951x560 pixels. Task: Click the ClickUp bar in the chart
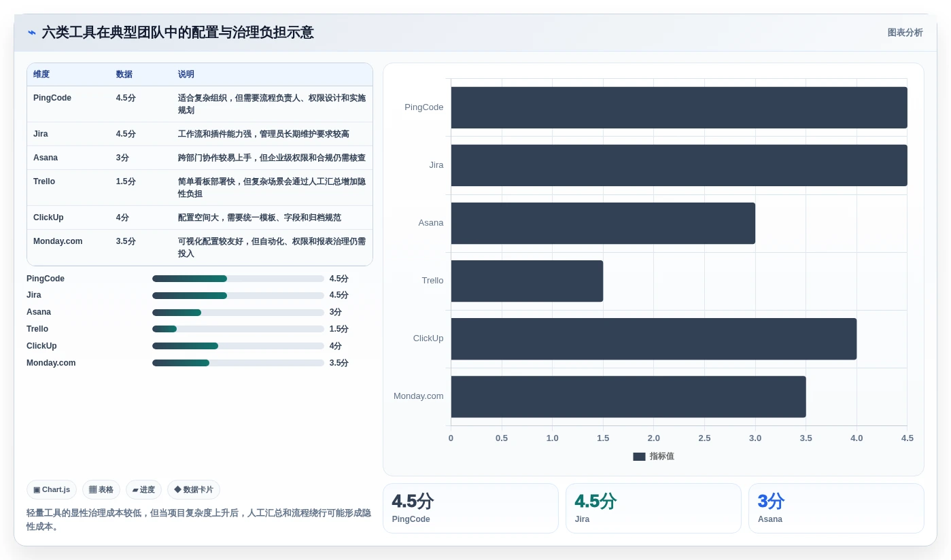click(x=654, y=338)
